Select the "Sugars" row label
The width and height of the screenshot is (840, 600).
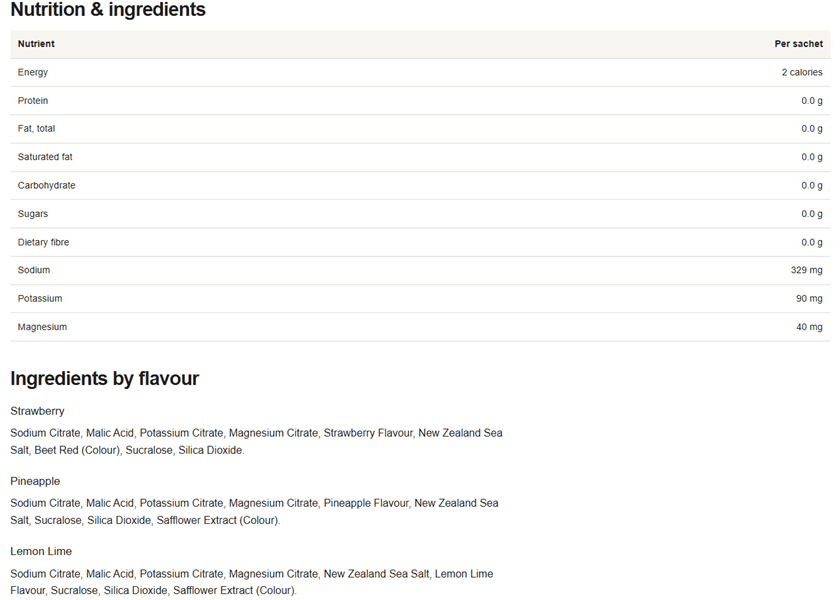(33, 214)
